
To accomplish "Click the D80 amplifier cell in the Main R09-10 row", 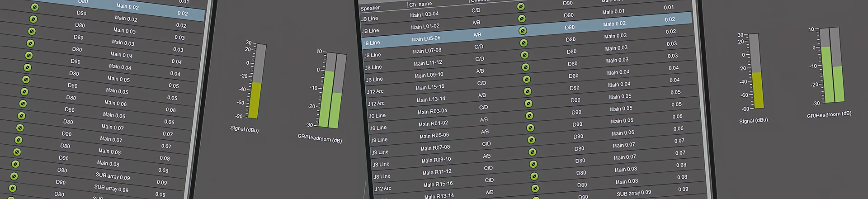I will (x=579, y=148).
